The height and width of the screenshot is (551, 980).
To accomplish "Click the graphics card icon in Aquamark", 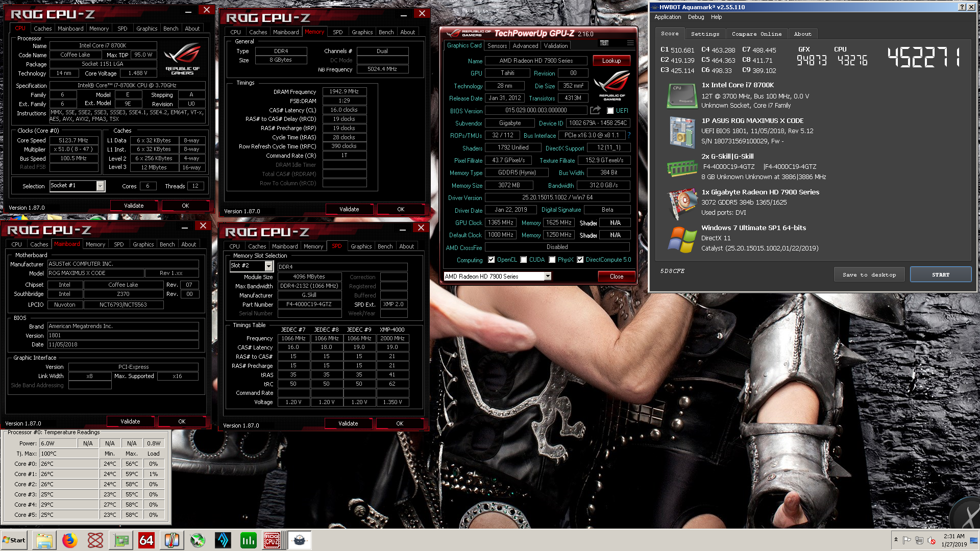I will (x=683, y=203).
